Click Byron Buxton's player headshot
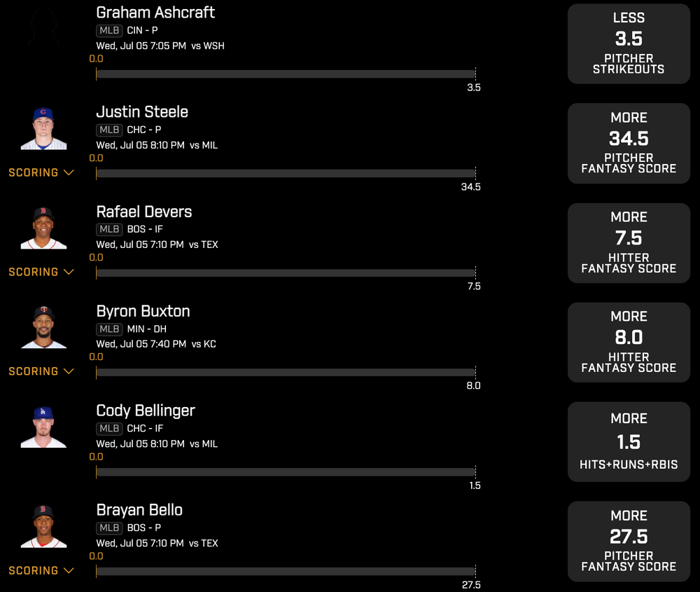 43,327
